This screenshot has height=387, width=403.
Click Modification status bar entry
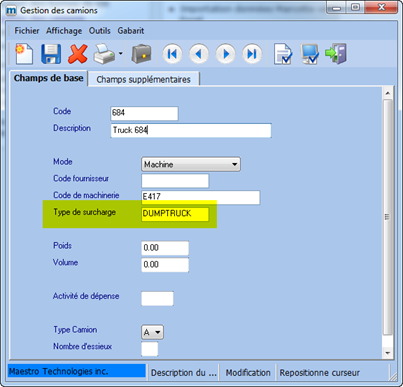pyautogui.click(x=248, y=373)
